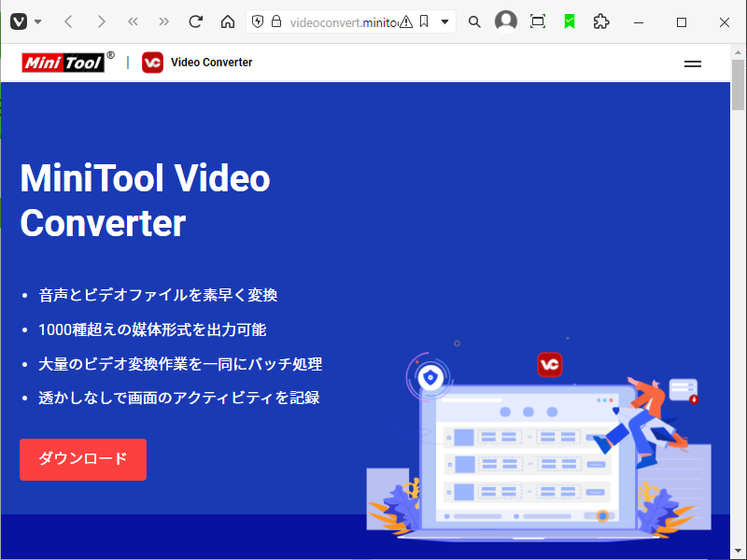The width and height of the screenshot is (747, 560).
Task: Click the warning triangle in address bar
Action: [x=406, y=21]
